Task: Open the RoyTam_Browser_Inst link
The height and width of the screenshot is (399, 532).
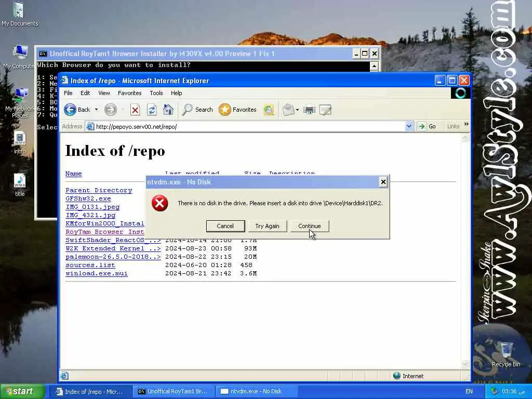Action: 105,232
